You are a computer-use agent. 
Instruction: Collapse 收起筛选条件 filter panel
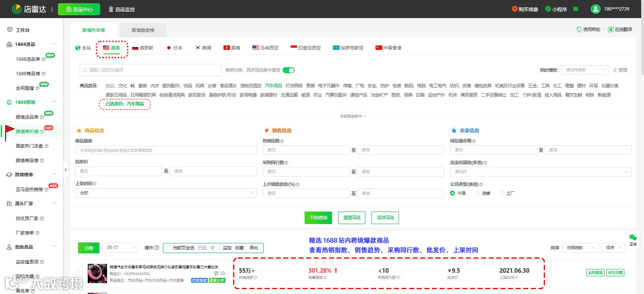coord(353,116)
